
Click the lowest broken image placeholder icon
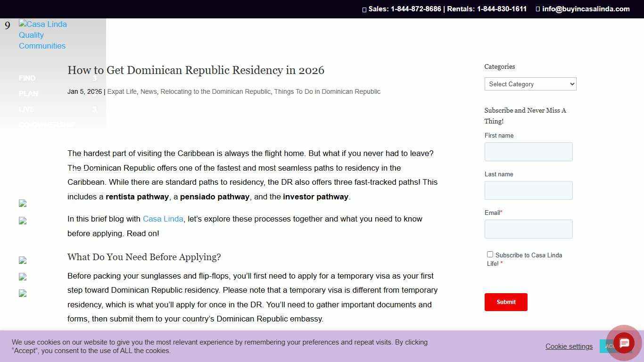(x=22, y=293)
